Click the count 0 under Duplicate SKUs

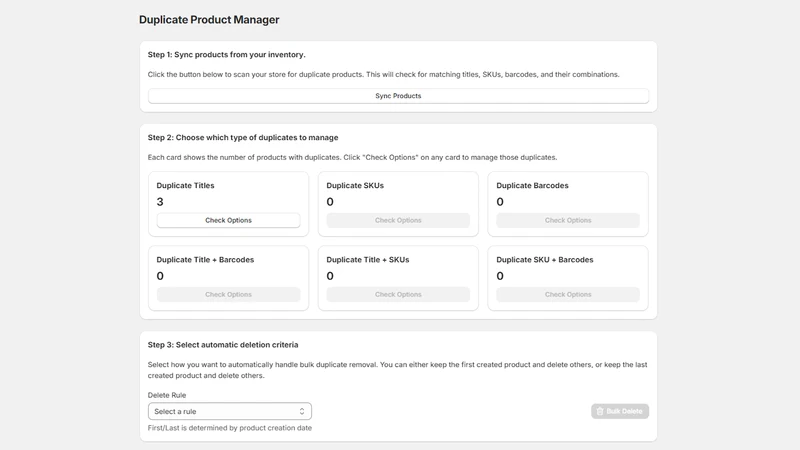(x=330, y=202)
